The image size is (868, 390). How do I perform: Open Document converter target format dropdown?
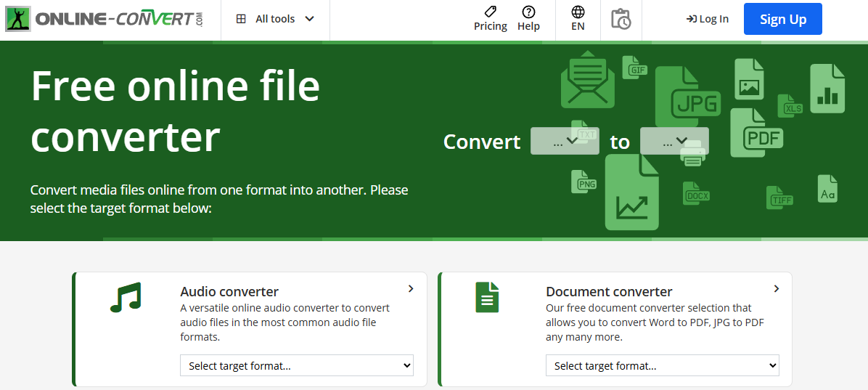(x=662, y=366)
